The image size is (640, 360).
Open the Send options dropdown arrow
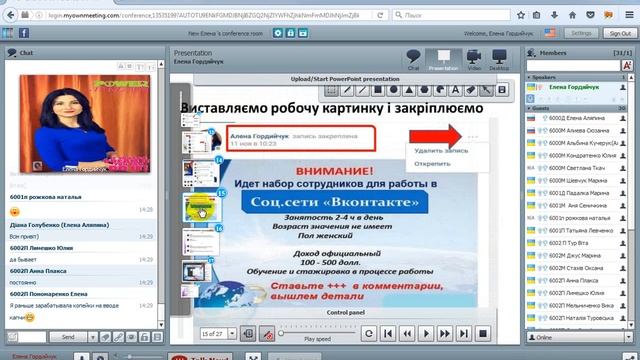pos(93,337)
